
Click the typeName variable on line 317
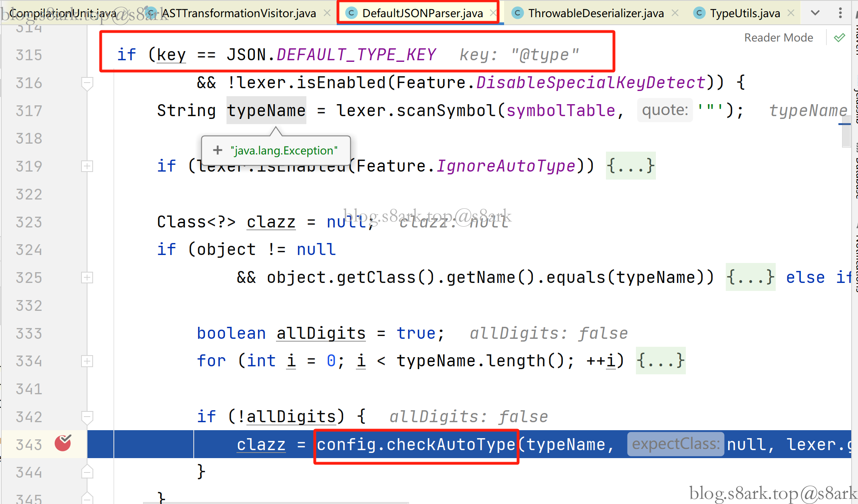pos(266,111)
